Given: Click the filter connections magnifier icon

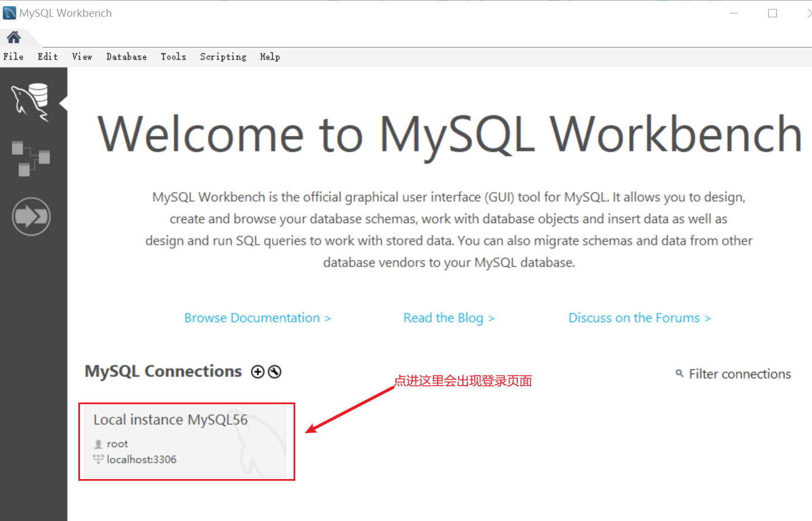Looking at the screenshot, I should pyautogui.click(x=679, y=373).
